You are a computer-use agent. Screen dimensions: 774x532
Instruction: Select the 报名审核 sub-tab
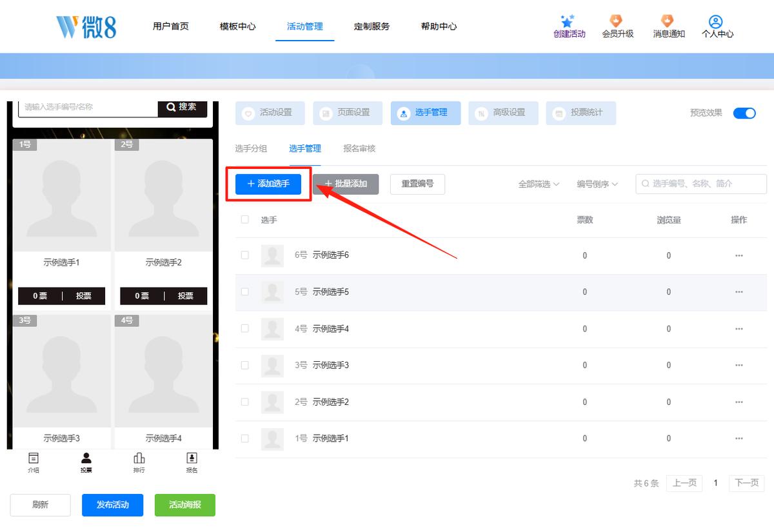359,148
